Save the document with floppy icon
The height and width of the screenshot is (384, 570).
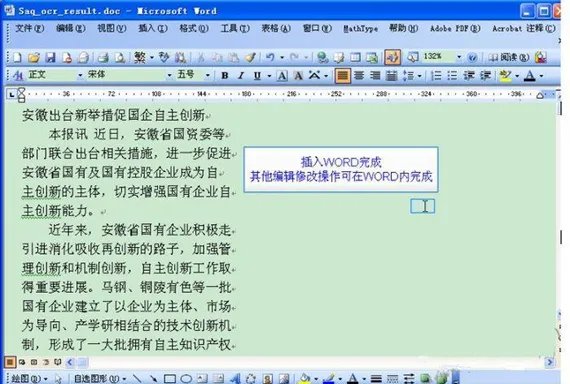point(50,57)
